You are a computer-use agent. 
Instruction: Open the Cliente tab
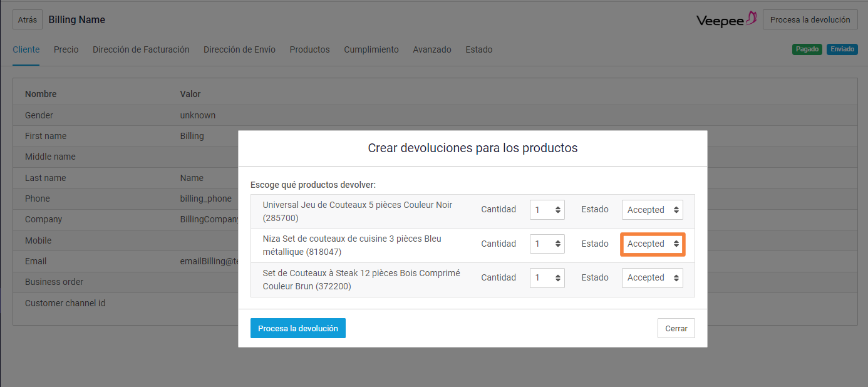point(26,49)
